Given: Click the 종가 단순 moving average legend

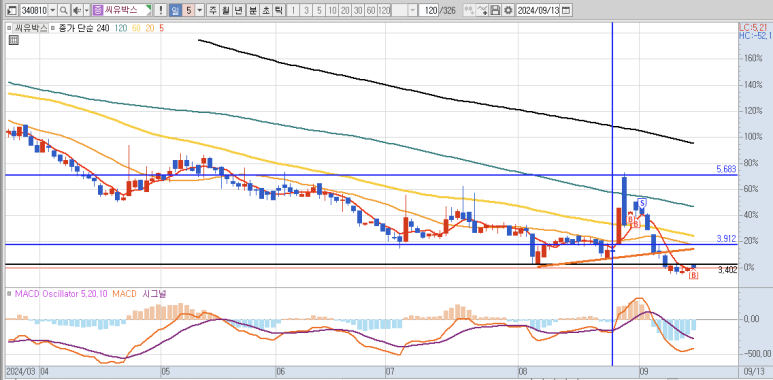Looking at the screenshot, I should [x=75, y=28].
